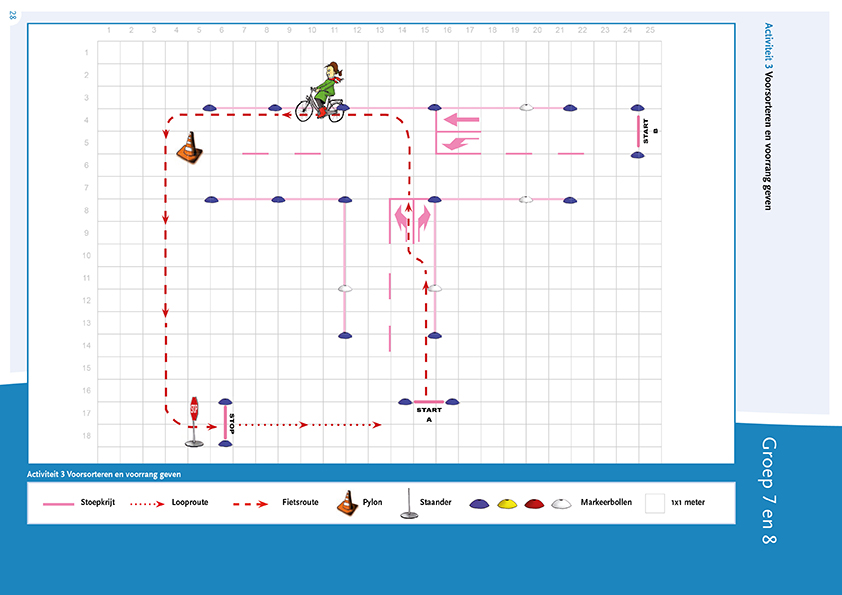Click the blue marker left of START A line
The height and width of the screenshot is (595, 842).
(405, 402)
